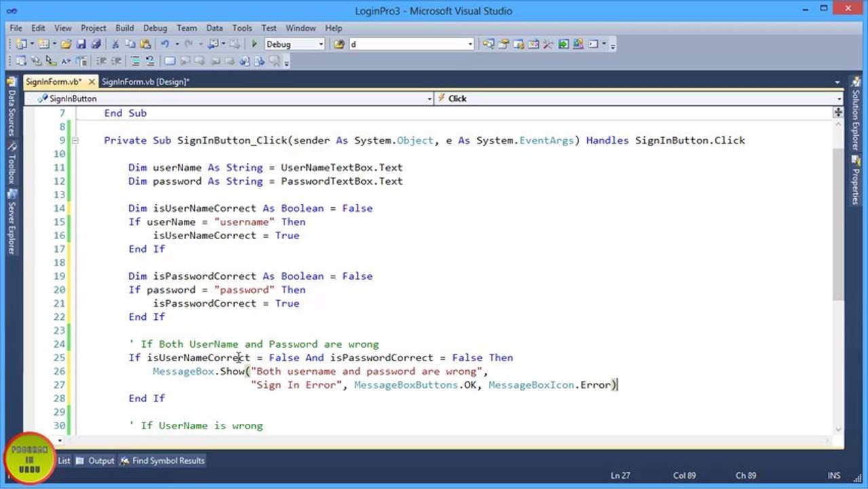Start debugging with the green play icon
Viewport: 868px width, 489px height.
coord(254,44)
